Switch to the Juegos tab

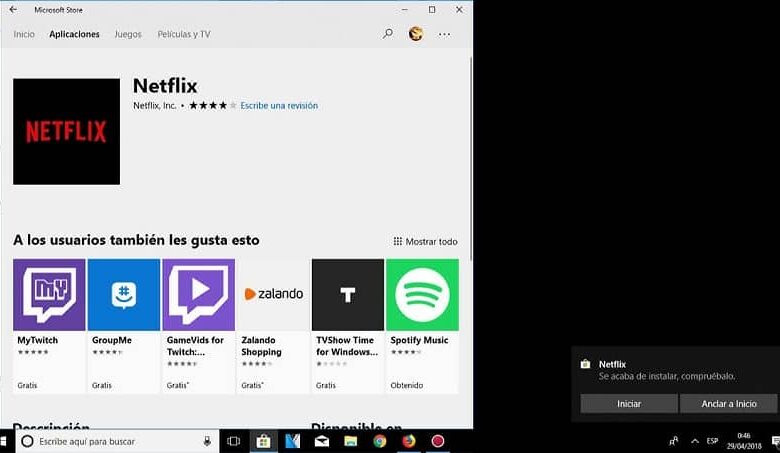[x=128, y=34]
